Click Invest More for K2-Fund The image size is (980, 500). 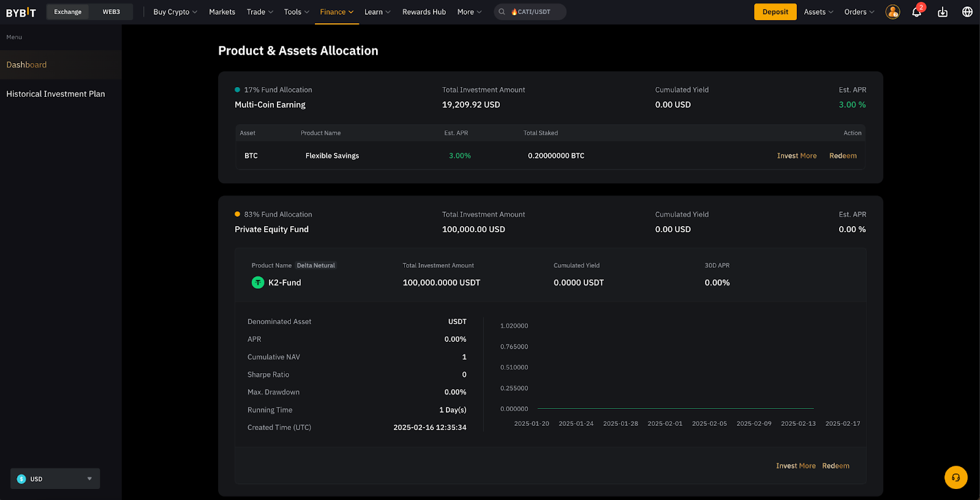[796, 466]
